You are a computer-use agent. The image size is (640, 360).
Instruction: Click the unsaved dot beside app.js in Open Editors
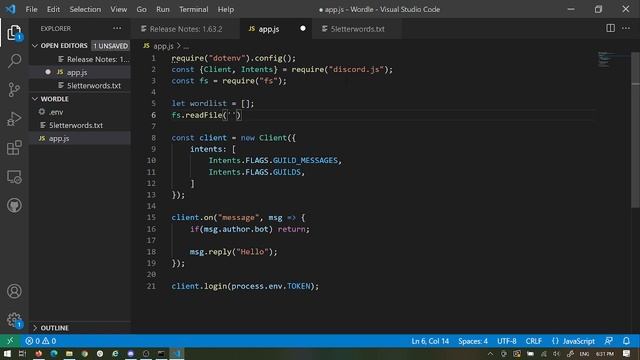tap(48, 72)
